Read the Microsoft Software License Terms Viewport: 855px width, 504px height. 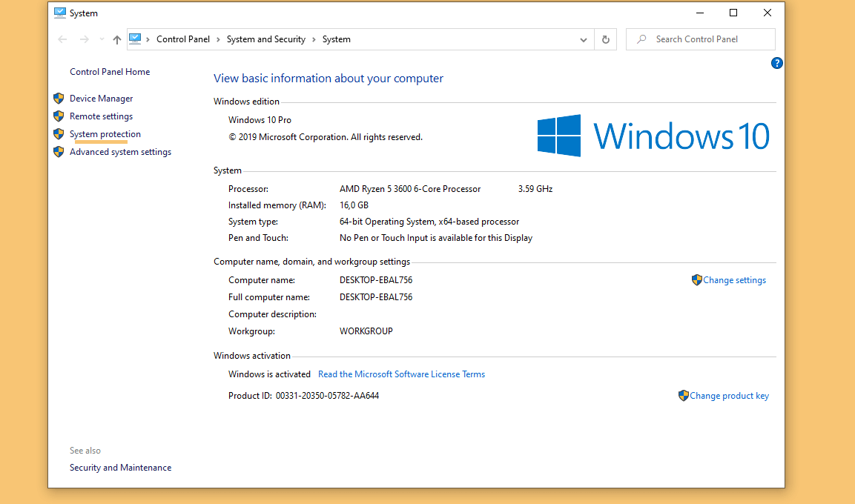tap(401, 374)
